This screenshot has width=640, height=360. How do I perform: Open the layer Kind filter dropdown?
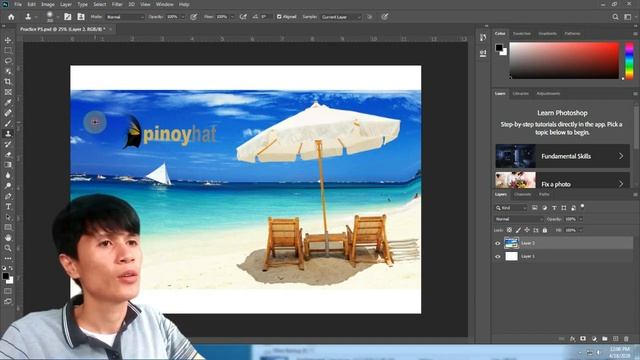tap(511, 208)
